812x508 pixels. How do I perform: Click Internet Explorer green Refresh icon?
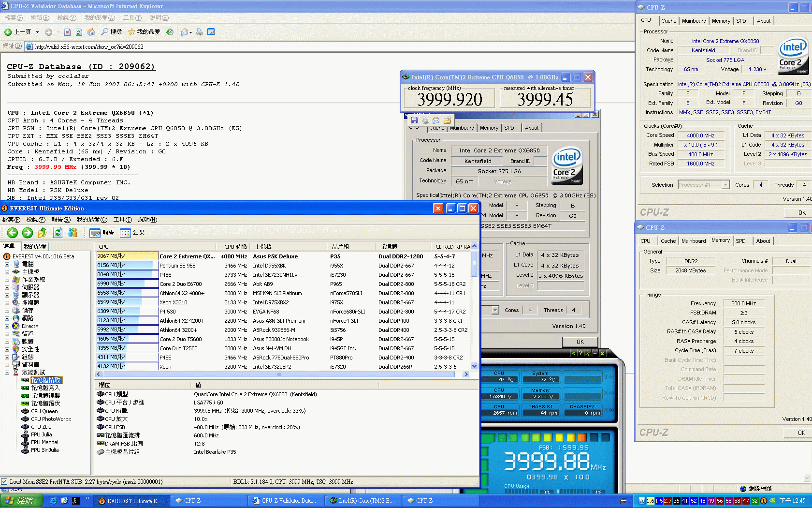(x=79, y=32)
